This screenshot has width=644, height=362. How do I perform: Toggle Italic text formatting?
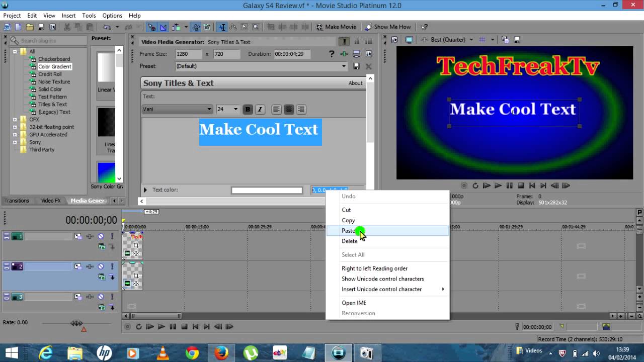[x=260, y=109]
